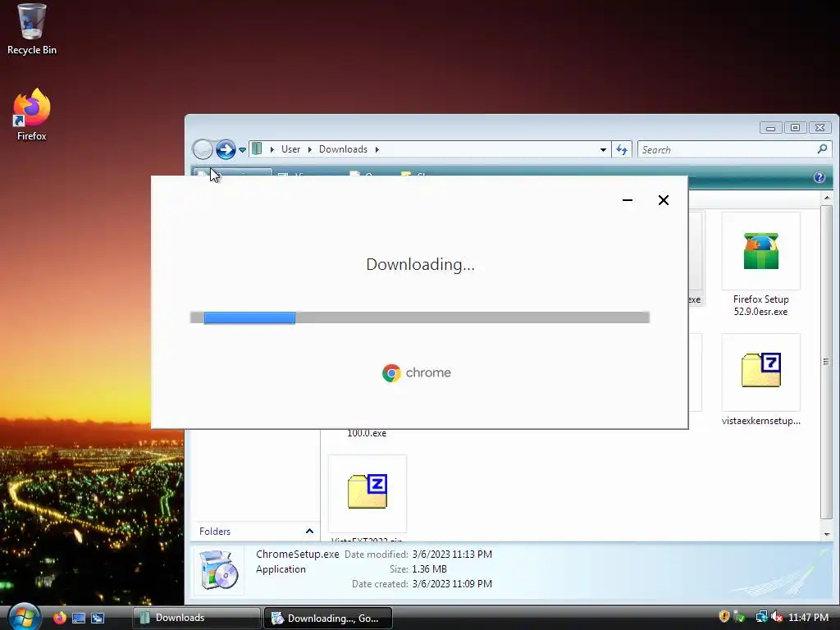Click Date modified value 3/6/2023 11:13 PM
This screenshot has width=840, height=630.
point(452,555)
